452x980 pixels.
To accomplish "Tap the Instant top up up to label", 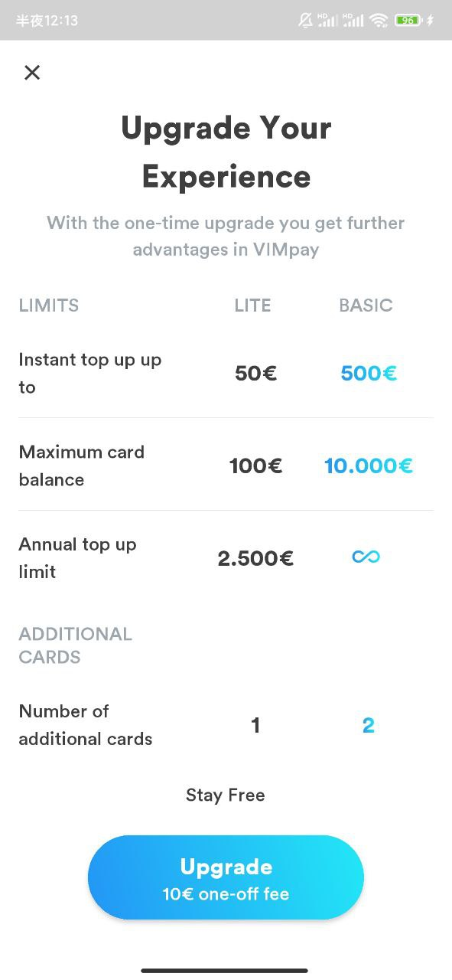I will click(89, 374).
